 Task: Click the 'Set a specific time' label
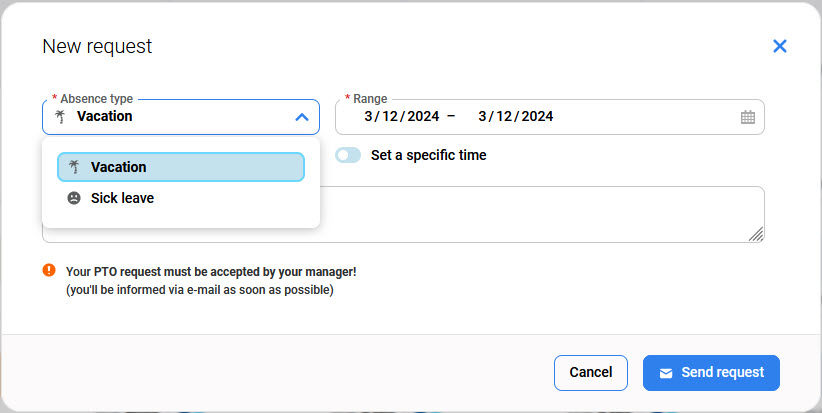tap(428, 155)
